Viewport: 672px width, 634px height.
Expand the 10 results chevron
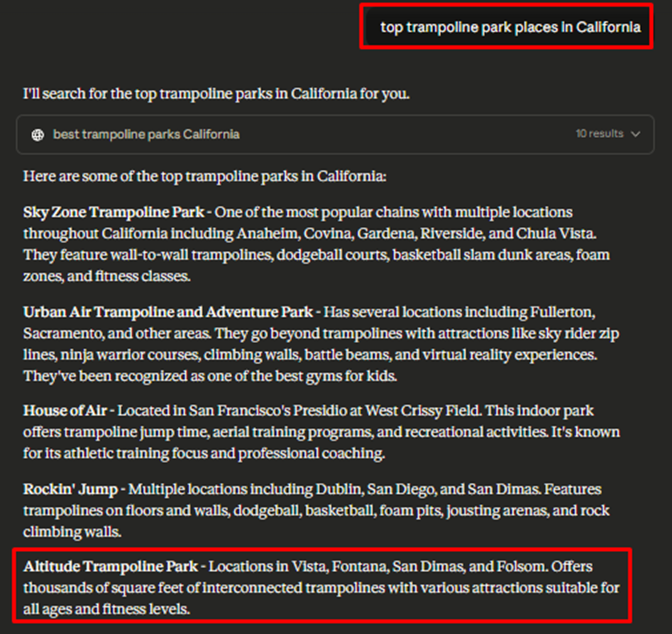click(636, 134)
